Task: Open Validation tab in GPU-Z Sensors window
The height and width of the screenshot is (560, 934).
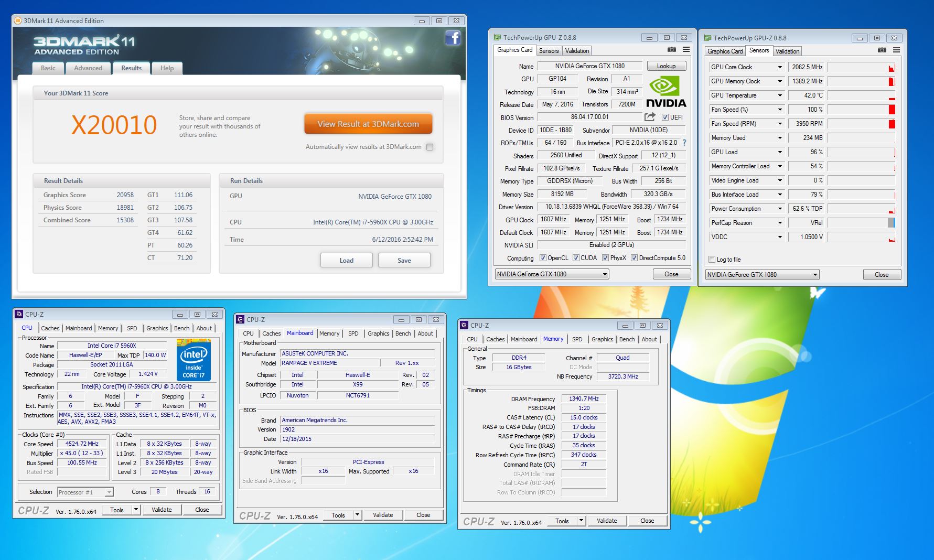Action: pos(787,51)
